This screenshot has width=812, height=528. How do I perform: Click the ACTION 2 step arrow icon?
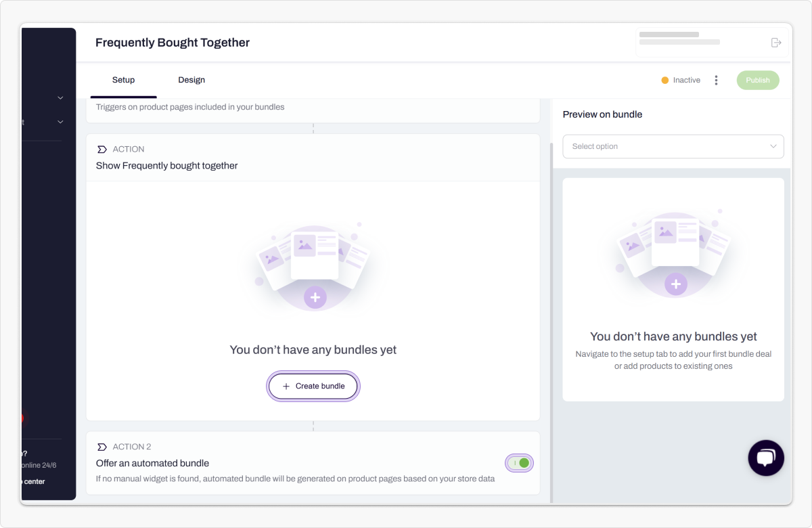(102, 447)
